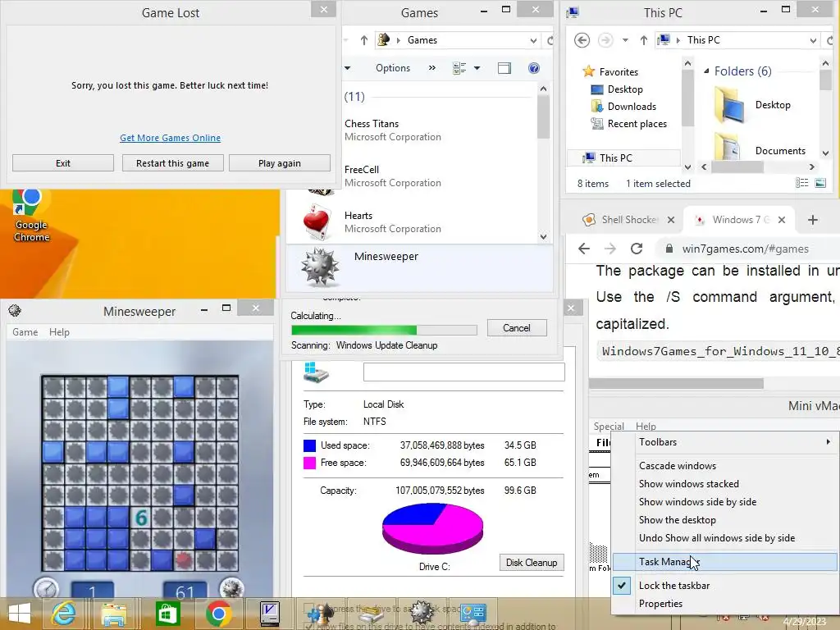The width and height of the screenshot is (840, 630).
Task: Open the view options dropdown in Games toolbar
Action: point(477,68)
